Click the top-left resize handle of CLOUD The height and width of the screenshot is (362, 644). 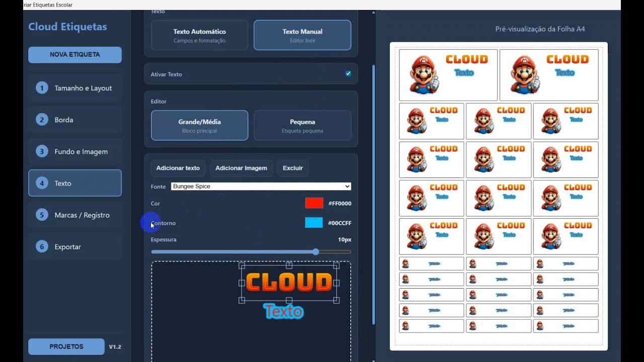242,265
